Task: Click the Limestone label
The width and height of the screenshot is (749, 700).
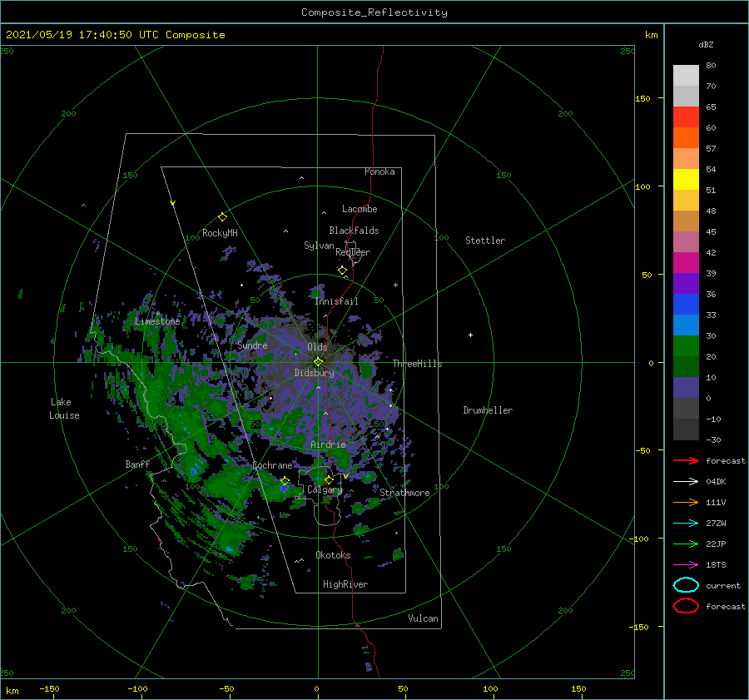Action: [157, 321]
